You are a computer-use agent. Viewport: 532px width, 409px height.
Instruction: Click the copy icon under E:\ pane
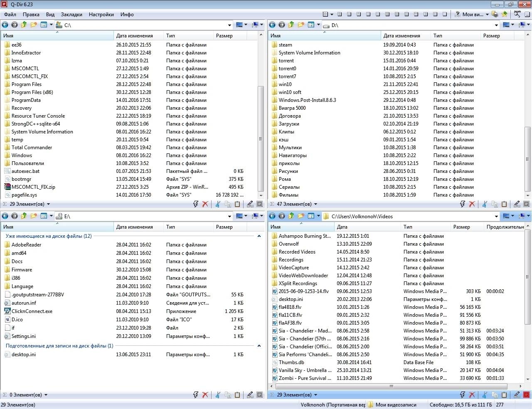pyautogui.click(x=228, y=395)
